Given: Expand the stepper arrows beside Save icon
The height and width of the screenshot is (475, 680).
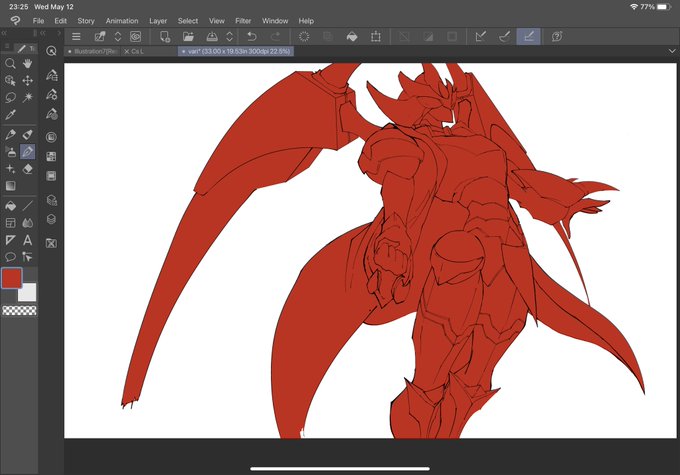Looking at the screenshot, I should click(230, 36).
